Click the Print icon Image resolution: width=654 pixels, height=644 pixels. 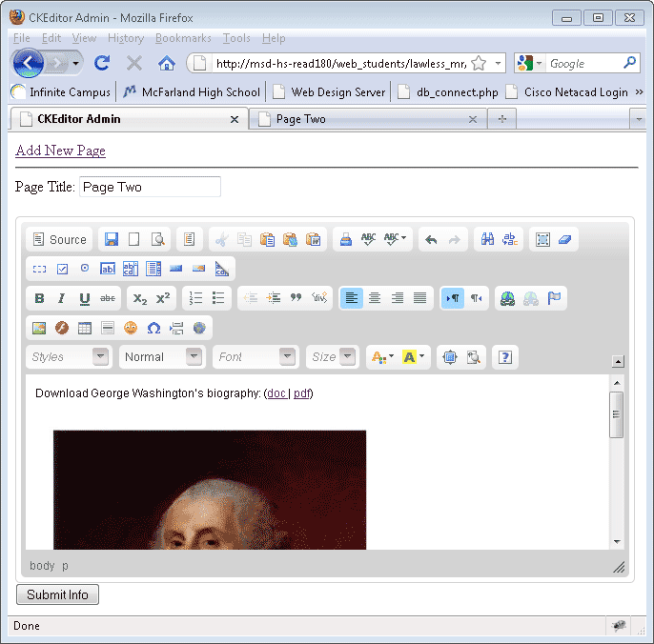346,240
